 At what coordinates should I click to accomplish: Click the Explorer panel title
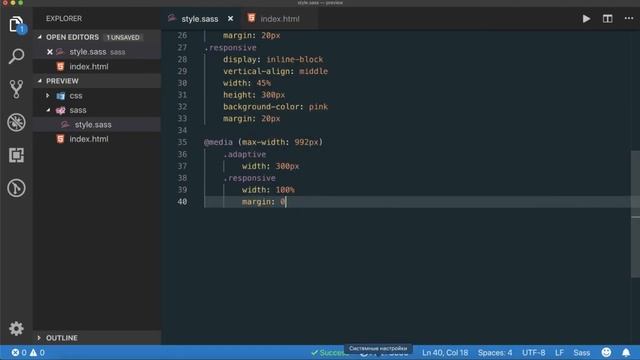[x=64, y=19]
